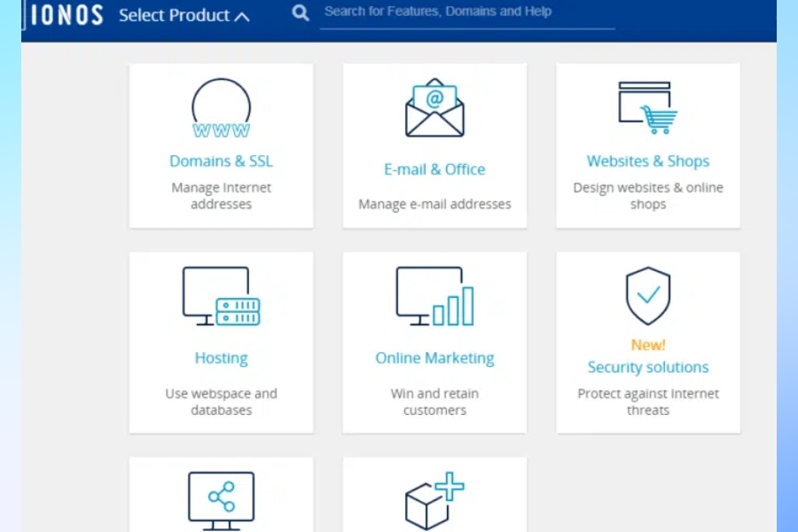
Task: Click the monitor with share symbol icon
Action: (222, 502)
